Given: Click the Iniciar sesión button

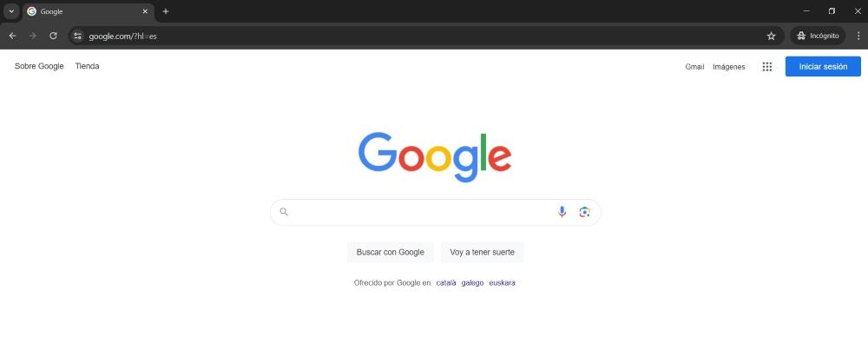Looking at the screenshot, I should [823, 67].
